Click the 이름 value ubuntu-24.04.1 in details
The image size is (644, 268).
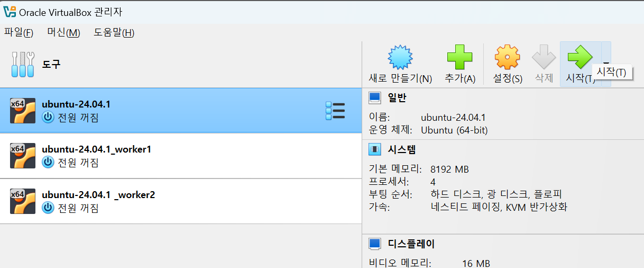pyautogui.click(x=453, y=118)
